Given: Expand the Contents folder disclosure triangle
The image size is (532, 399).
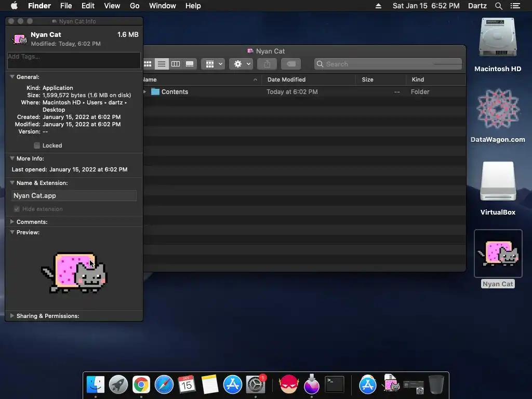Looking at the screenshot, I should [x=145, y=91].
